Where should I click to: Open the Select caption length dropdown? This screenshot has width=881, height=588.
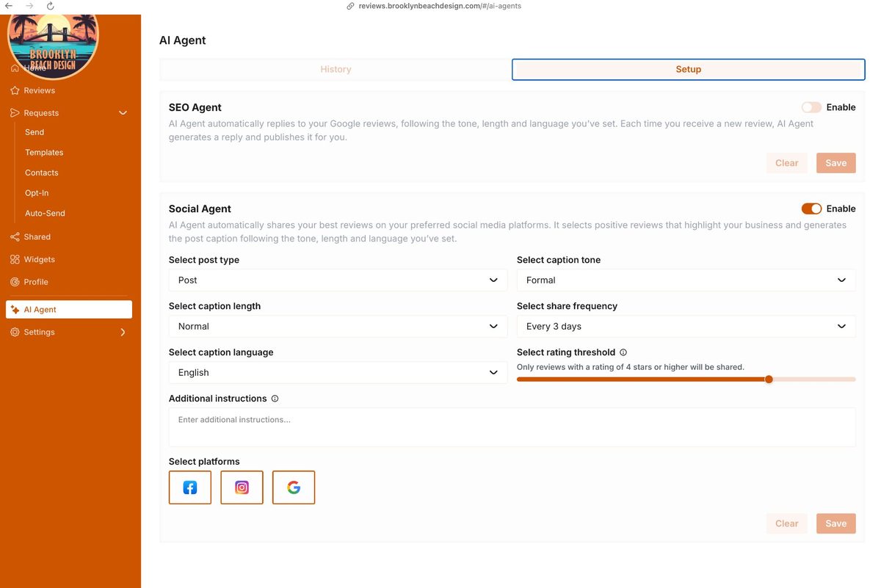click(338, 327)
